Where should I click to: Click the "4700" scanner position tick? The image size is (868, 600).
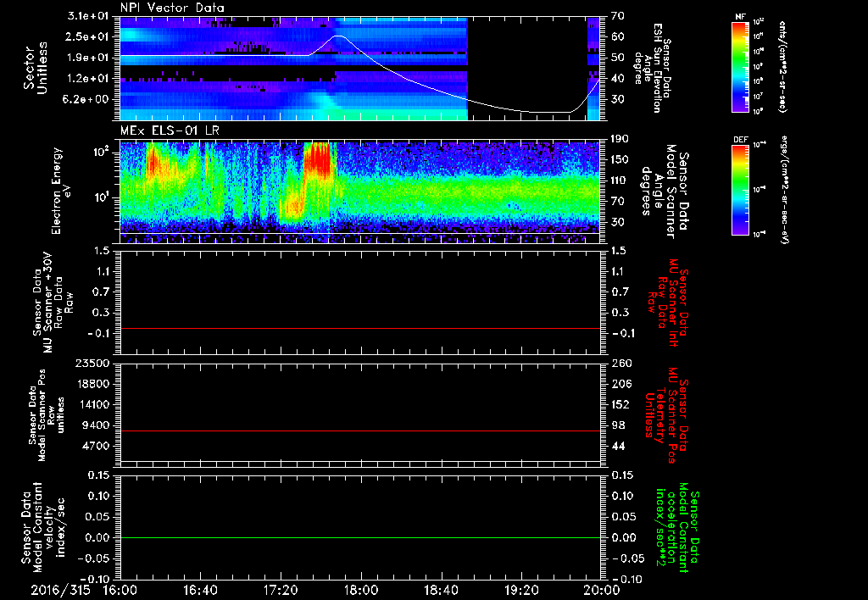tap(95, 446)
